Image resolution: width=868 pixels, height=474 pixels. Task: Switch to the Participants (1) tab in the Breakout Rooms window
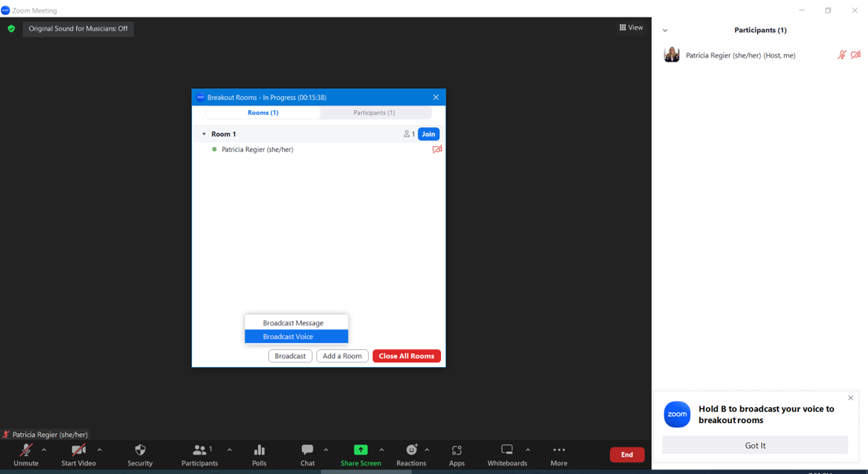tap(374, 112)
